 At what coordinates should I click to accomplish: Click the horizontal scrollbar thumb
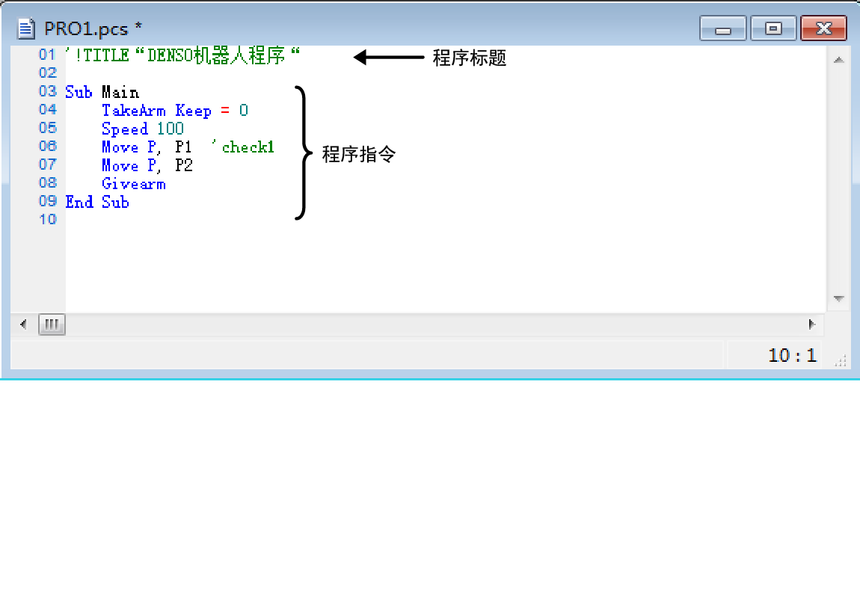coord(52,324)
